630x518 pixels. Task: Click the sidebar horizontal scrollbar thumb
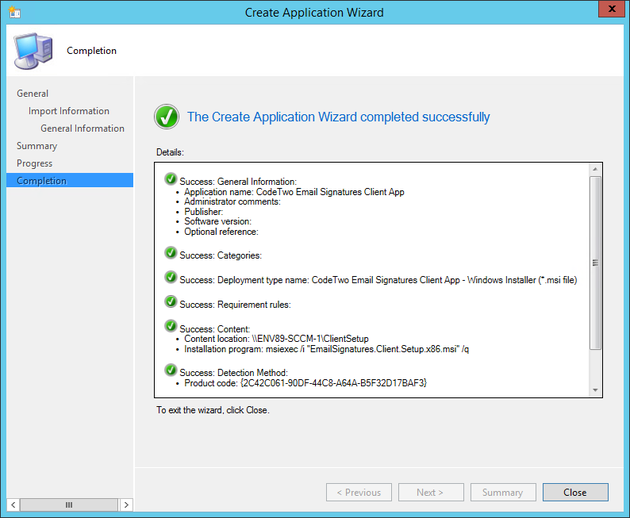pos(69,505)
